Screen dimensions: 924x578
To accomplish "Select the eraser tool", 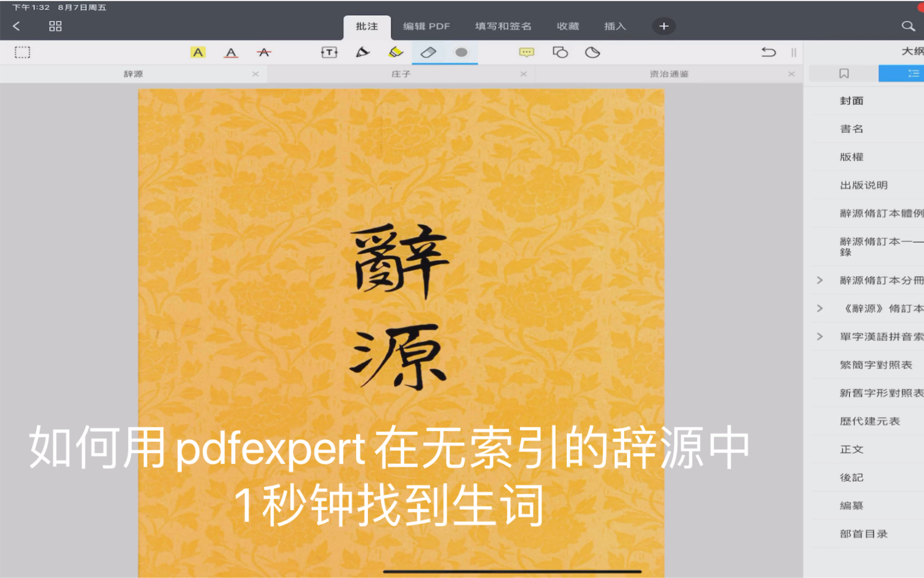I will coord(428,53).
